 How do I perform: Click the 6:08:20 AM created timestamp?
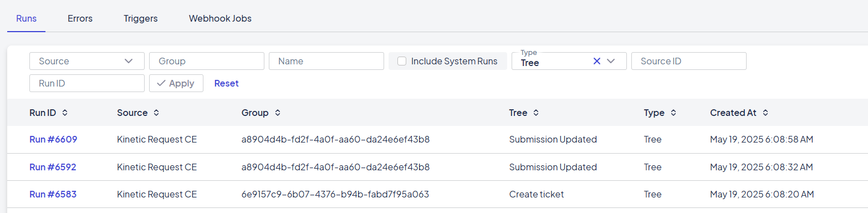click(762, 194)
